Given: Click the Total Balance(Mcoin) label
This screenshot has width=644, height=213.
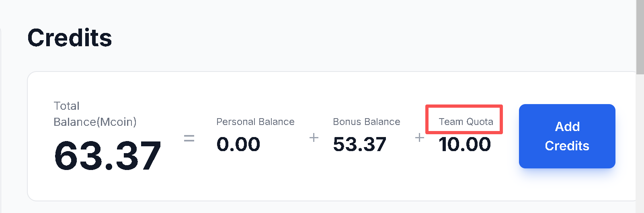Looking at the screenshot, I should (x=95, y=114).
